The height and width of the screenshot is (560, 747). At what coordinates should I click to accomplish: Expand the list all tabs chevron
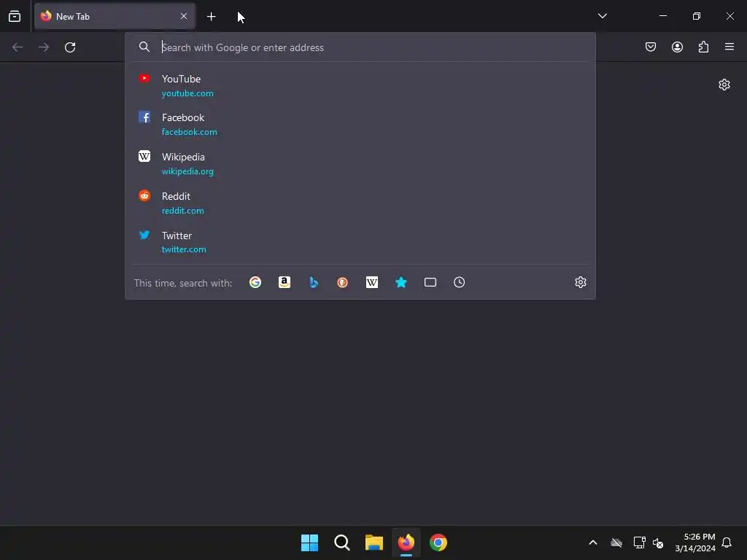(x=602, y=16)
